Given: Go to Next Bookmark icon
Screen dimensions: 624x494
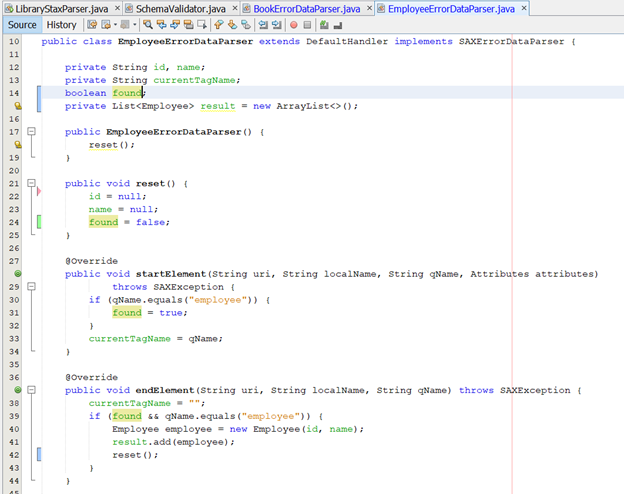Looking at the screenshot, I should (232, 25).
